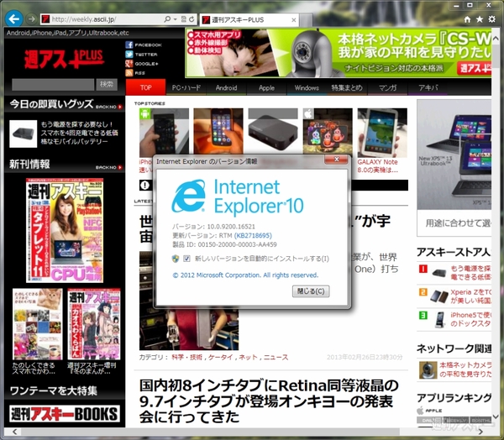This screenshot has height=440, width=504.
Task: Select the TOP navigation tab
Action: point(145,87)
